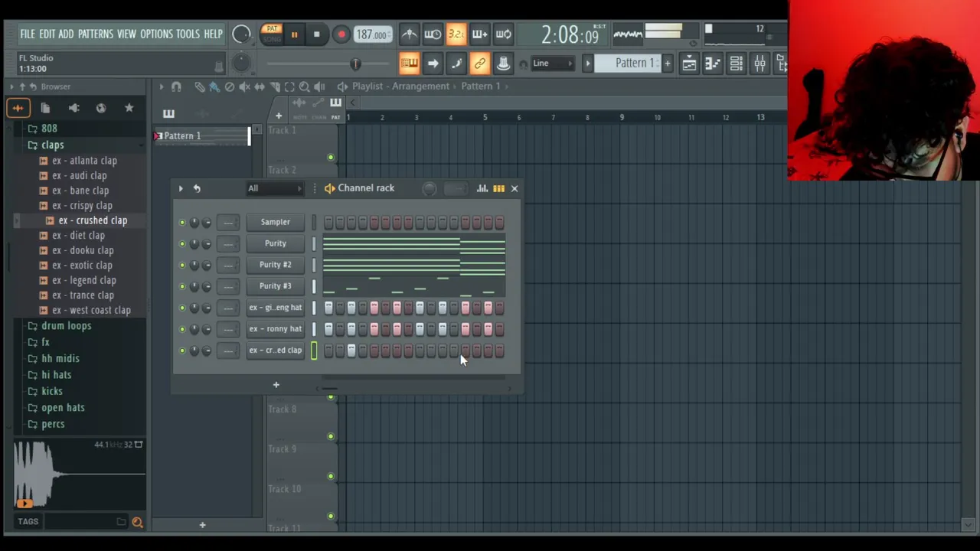Toggle the loop recording icon
The height and width of the screenshot is (551, 980).
click(x=504, y=34)
